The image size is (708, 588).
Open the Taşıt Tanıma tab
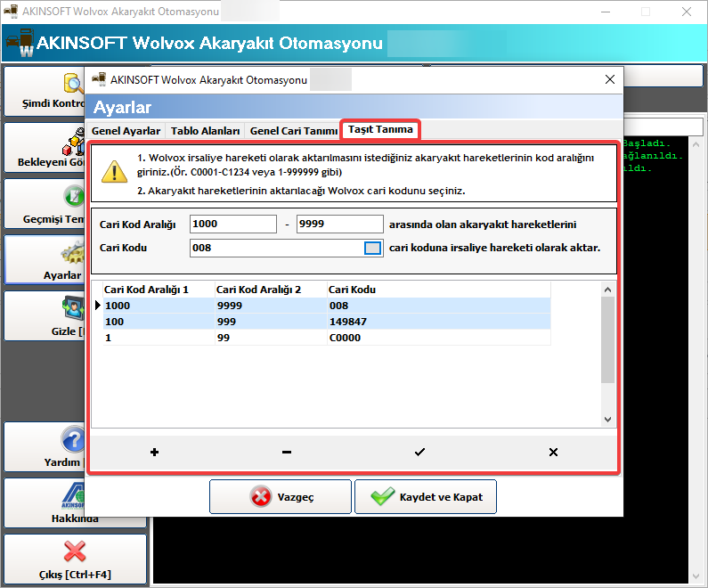tap(380, 129)
